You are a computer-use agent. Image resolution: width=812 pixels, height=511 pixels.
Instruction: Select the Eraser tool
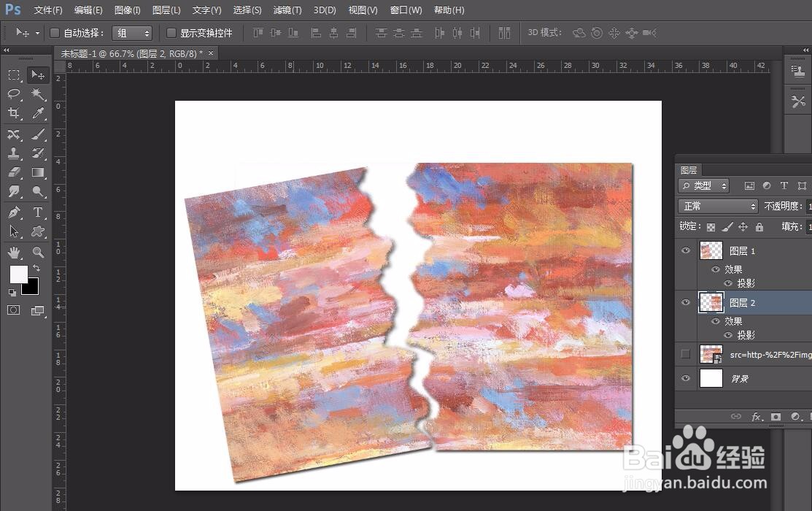(x=14, y=172)
